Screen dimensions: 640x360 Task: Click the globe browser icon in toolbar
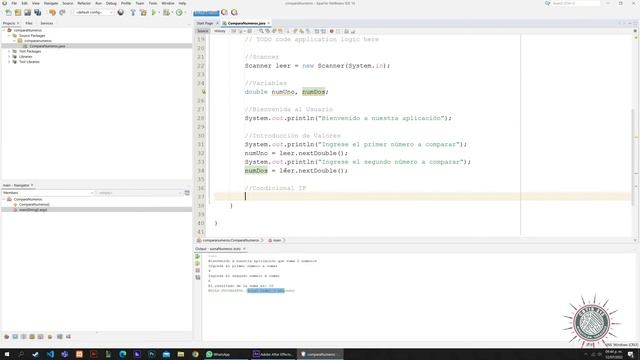pos(121,13)
